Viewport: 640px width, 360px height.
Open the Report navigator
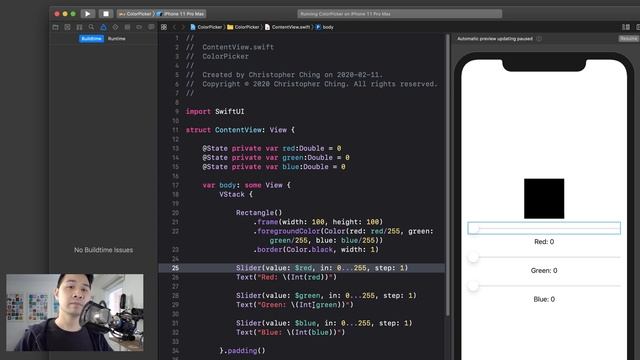pos(151,27)
